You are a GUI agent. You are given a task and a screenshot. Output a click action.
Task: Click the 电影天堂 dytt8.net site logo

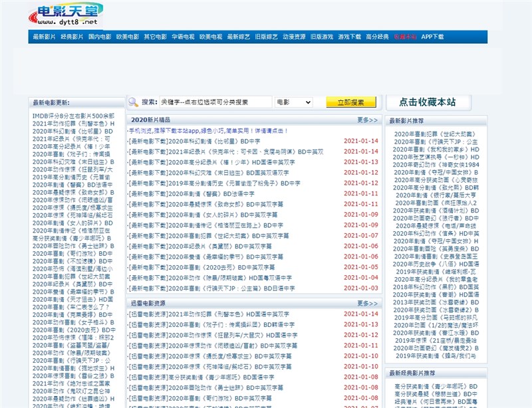click(66, 15)
